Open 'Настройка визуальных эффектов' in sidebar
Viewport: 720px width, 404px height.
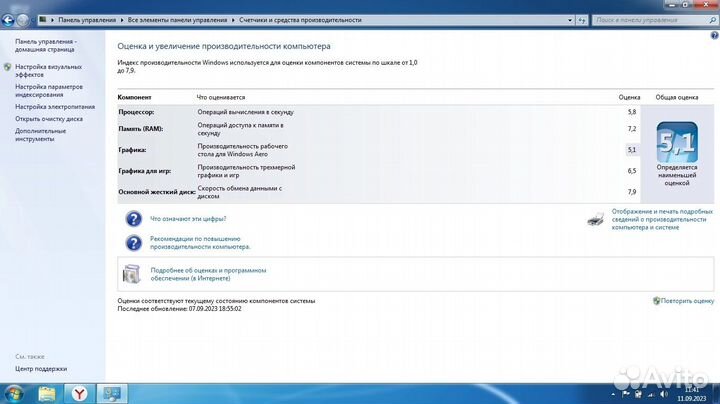(47, 70)
